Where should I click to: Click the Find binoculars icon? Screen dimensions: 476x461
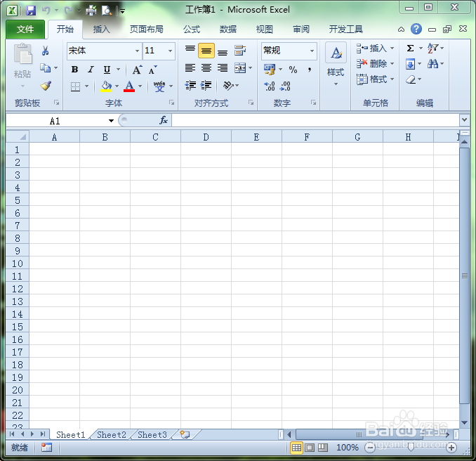pos(432,64)
